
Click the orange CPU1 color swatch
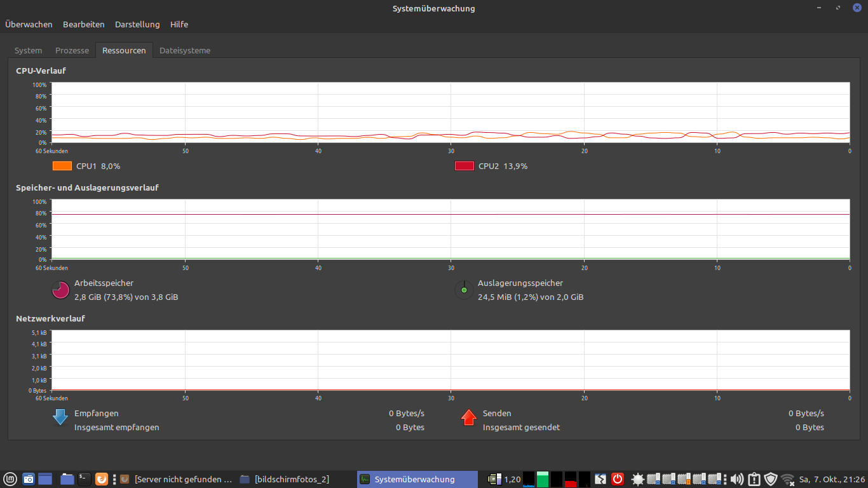[x=62, y=166]
